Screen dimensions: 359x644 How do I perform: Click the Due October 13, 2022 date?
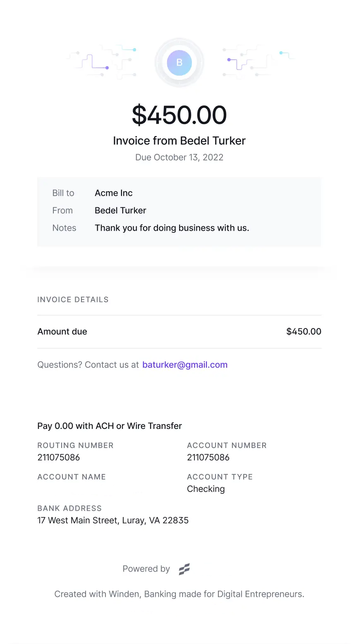click(179, 157)
